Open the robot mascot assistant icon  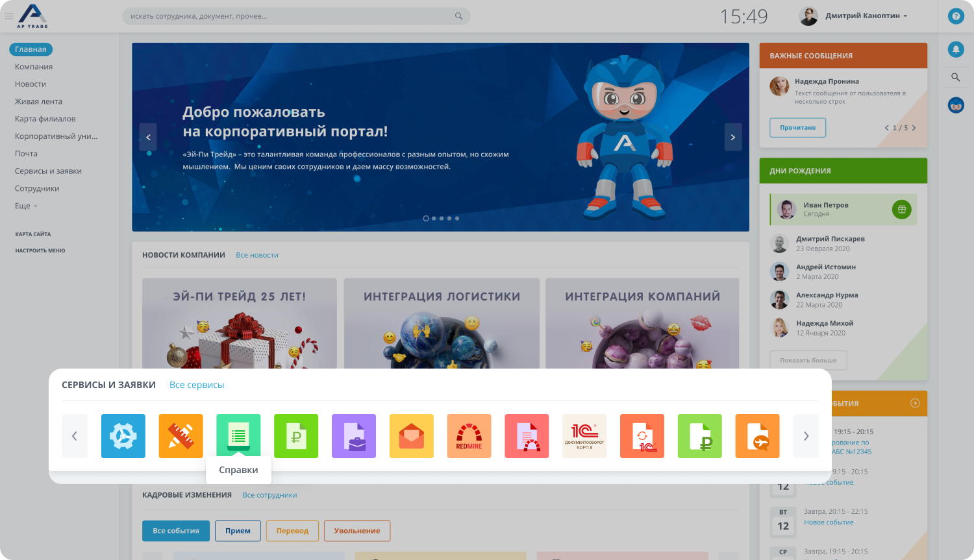click(x=956, y=105)
